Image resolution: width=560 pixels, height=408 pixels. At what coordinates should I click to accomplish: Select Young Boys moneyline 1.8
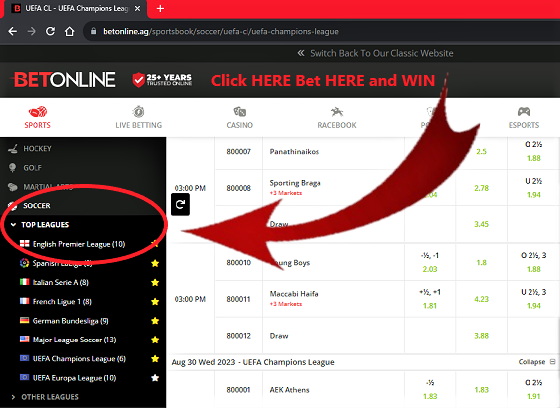coord(481,263)
